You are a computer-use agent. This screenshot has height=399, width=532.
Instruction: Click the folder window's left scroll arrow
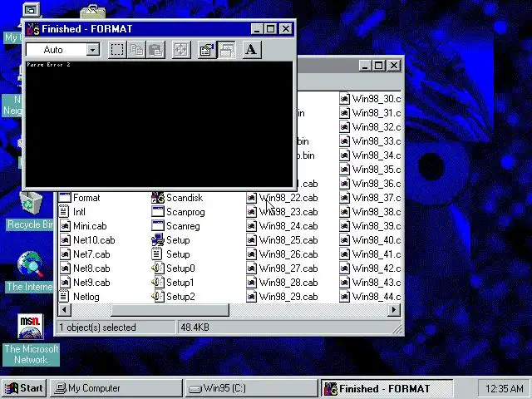pyautogui.click(x=65, y=310)
